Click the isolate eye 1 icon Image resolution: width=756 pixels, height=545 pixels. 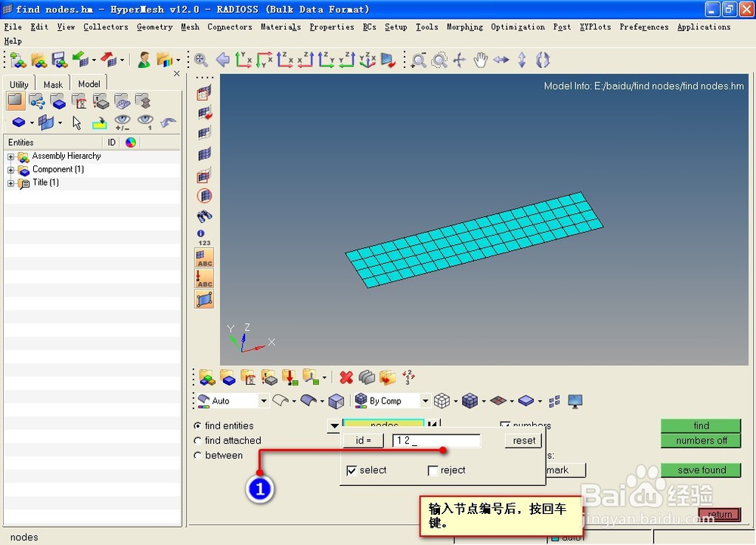145,122
